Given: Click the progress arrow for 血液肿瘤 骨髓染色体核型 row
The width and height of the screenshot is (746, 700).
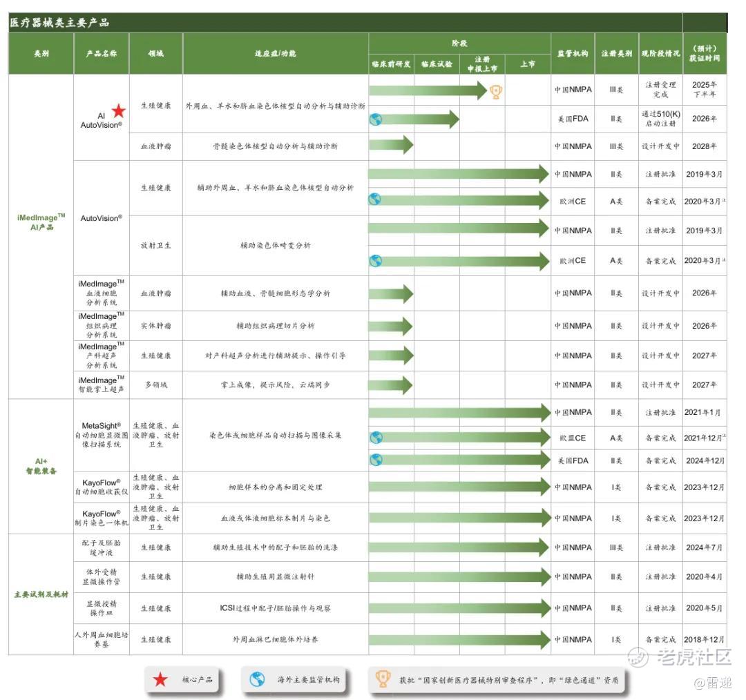Looking at the screenshot, I should pyautogui.click(x=391, y=146).
